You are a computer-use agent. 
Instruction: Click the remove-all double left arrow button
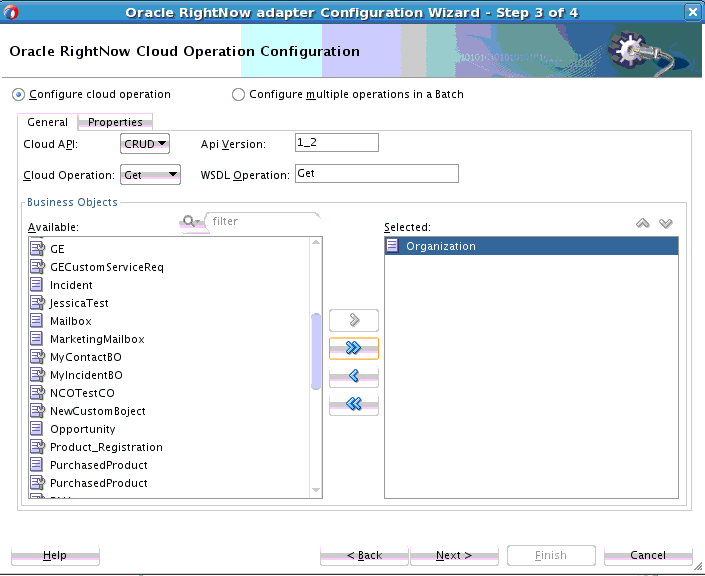point(354,404)
